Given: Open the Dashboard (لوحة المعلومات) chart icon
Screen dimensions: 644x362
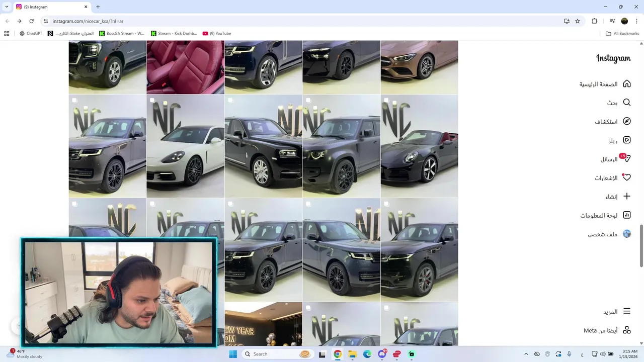Looking at the screenshot, I should point(626,215).
